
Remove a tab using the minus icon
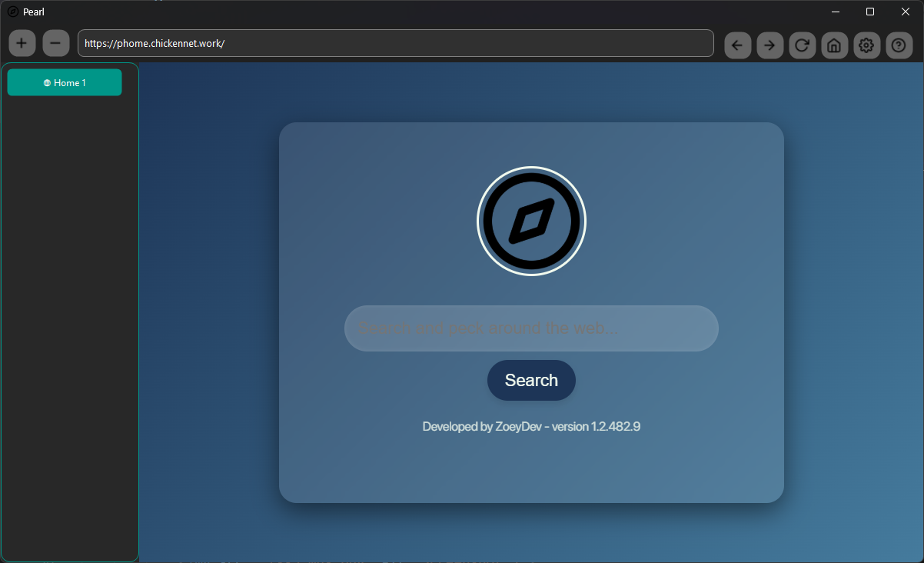[x=55, y=43]
